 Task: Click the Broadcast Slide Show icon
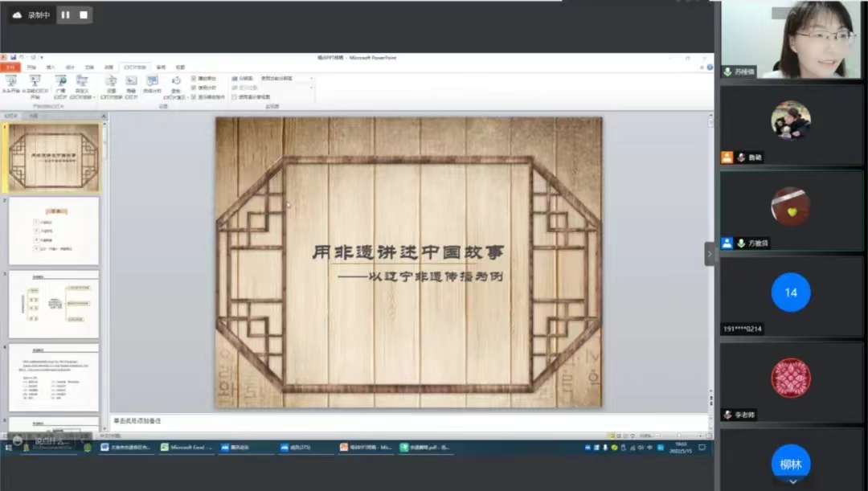coord(60,81)
